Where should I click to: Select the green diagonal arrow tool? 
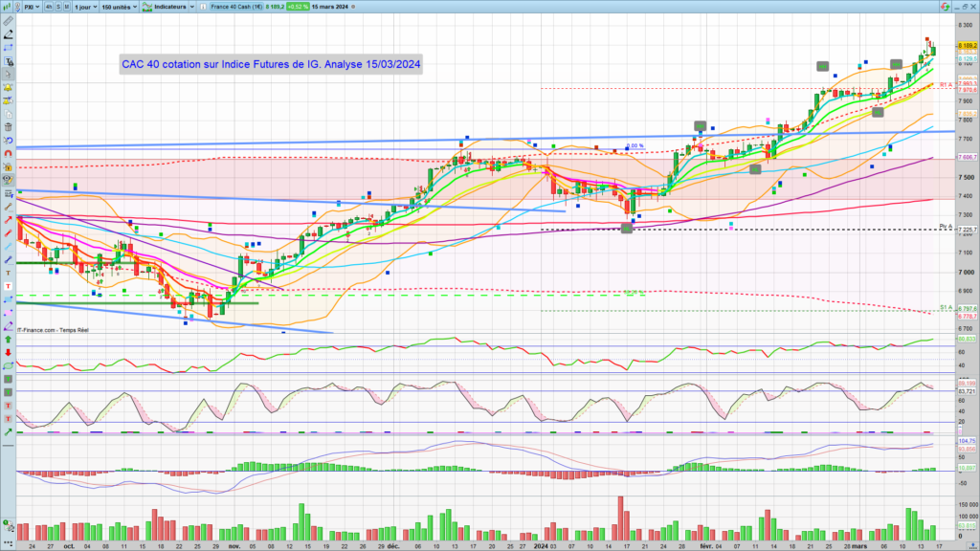tap(8, 431)
